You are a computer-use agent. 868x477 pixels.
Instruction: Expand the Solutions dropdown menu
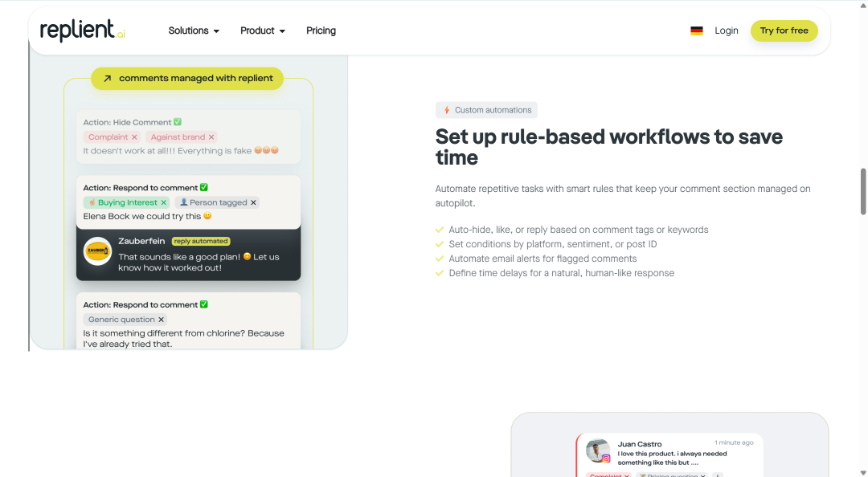(x=194, y=31)
